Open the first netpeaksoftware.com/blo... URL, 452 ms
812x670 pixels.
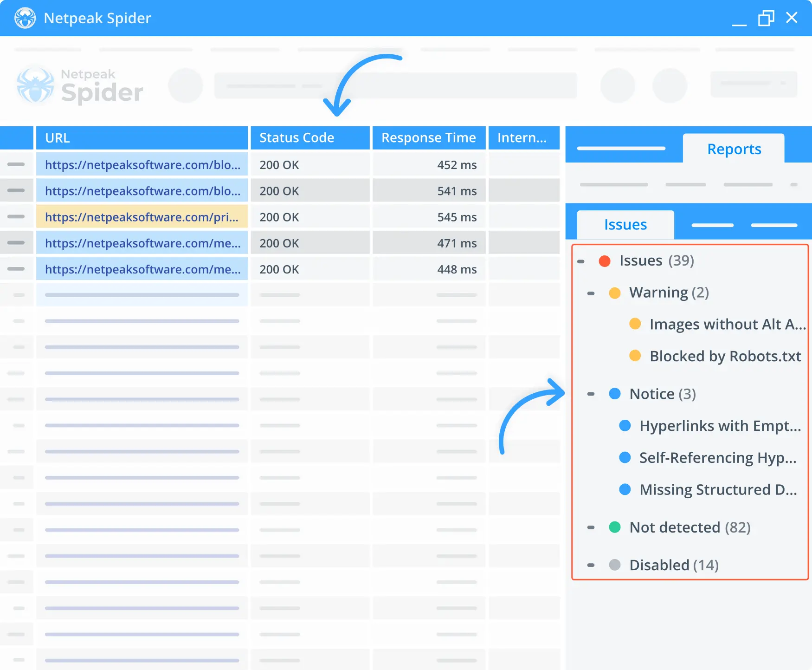coord(142,165)
